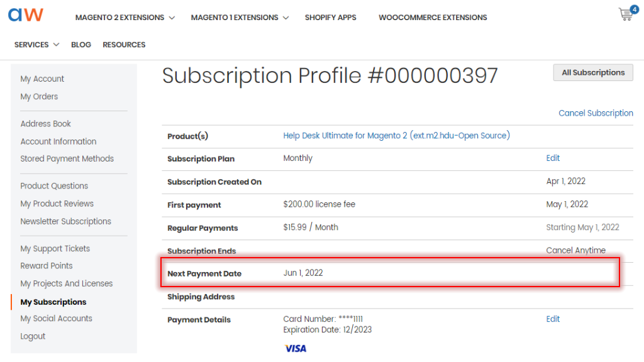Log out via sidebar Logout link

tap(33, 336)
